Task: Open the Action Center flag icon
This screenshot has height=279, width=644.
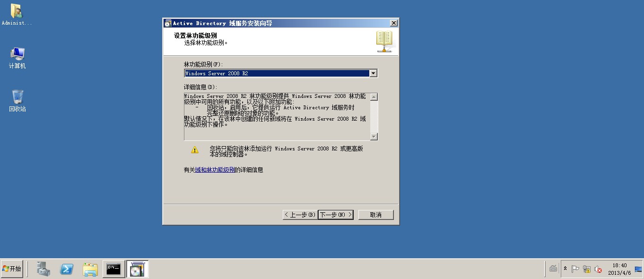Action: (575, 269)
